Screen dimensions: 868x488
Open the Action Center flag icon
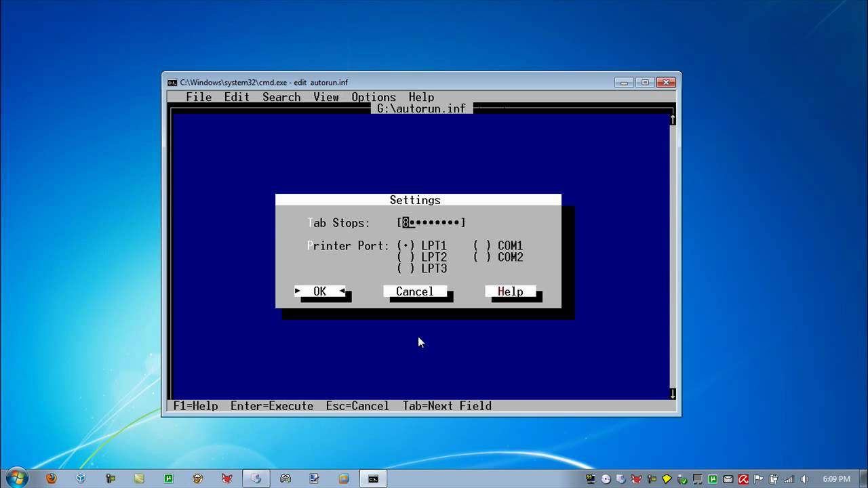coord(758,479)
